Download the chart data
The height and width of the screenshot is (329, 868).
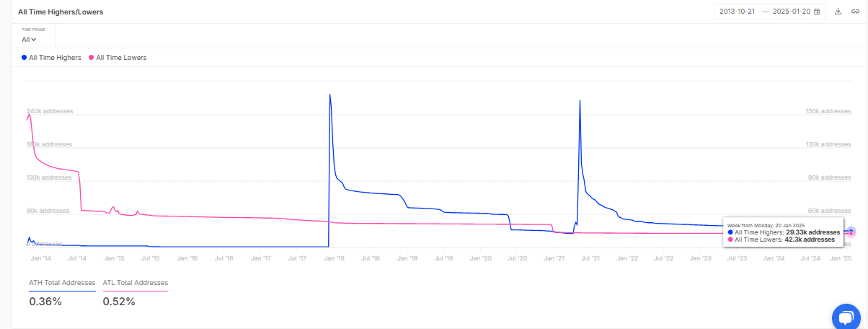tap(838, 12)
